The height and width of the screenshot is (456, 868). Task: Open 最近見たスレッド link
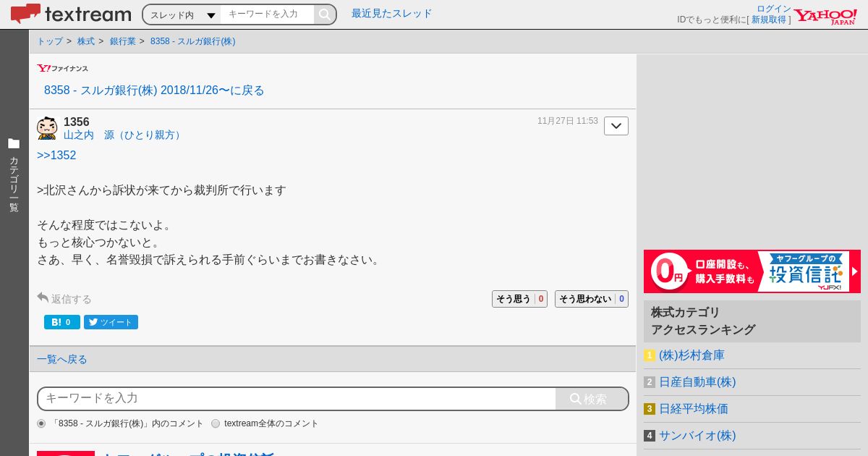tap(391, 14)
